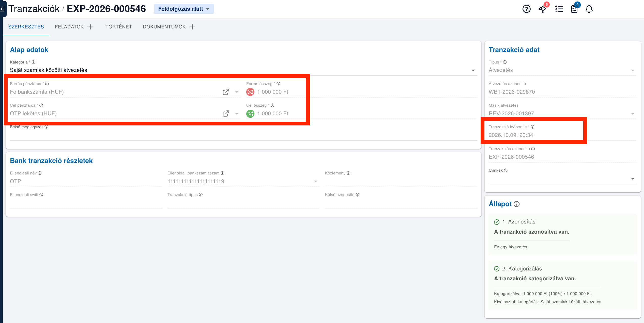The image size is (644, 323).
Task: Collapse the sidebar arrow icon
Action: [2, 9]
